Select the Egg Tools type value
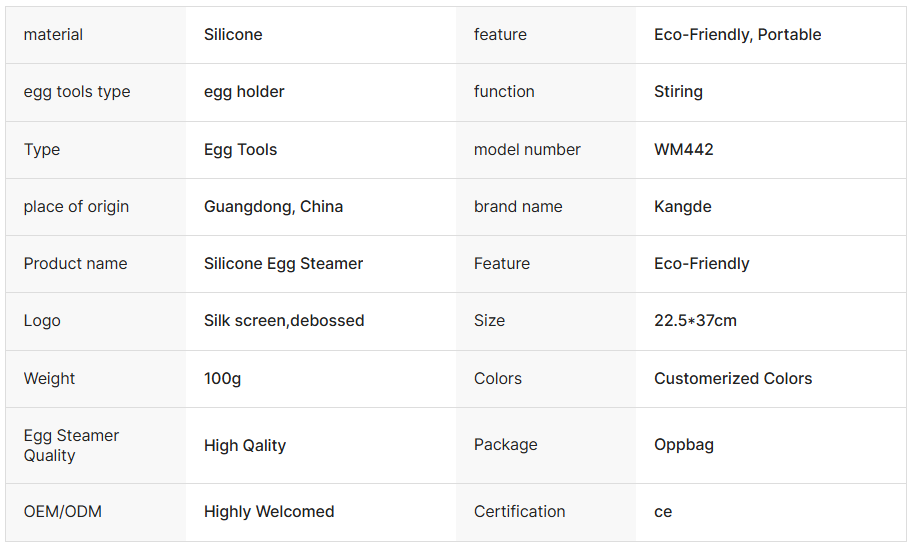 240,150
